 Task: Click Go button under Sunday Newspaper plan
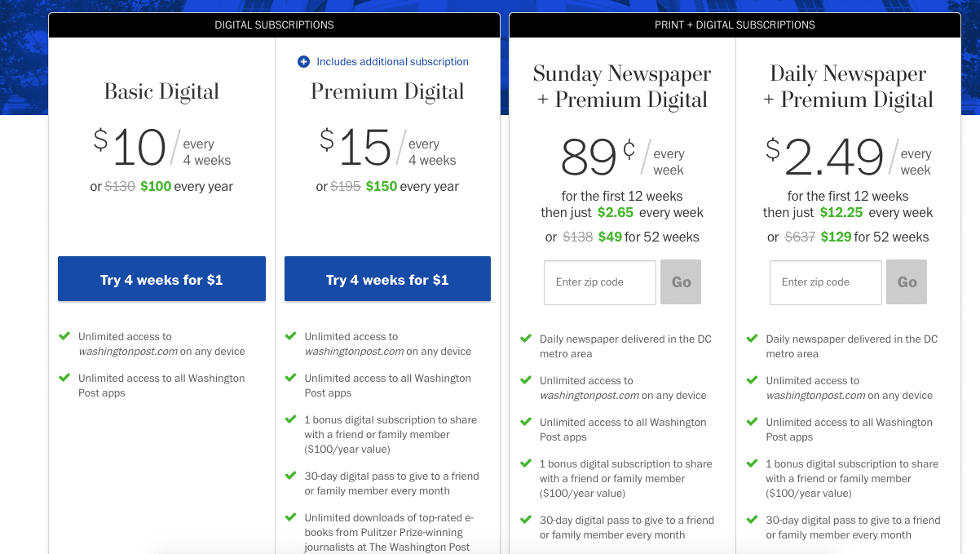click(x=681, y=282)
